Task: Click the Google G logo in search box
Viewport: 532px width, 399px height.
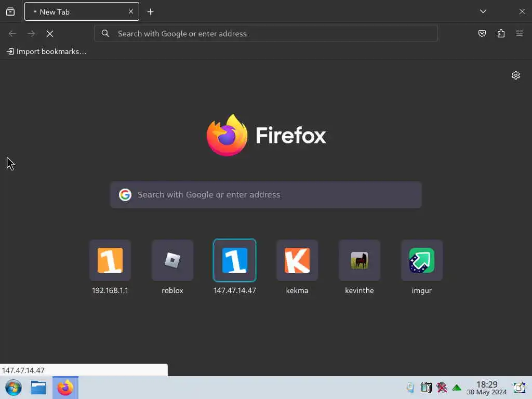Action: [x=125, y=195]
